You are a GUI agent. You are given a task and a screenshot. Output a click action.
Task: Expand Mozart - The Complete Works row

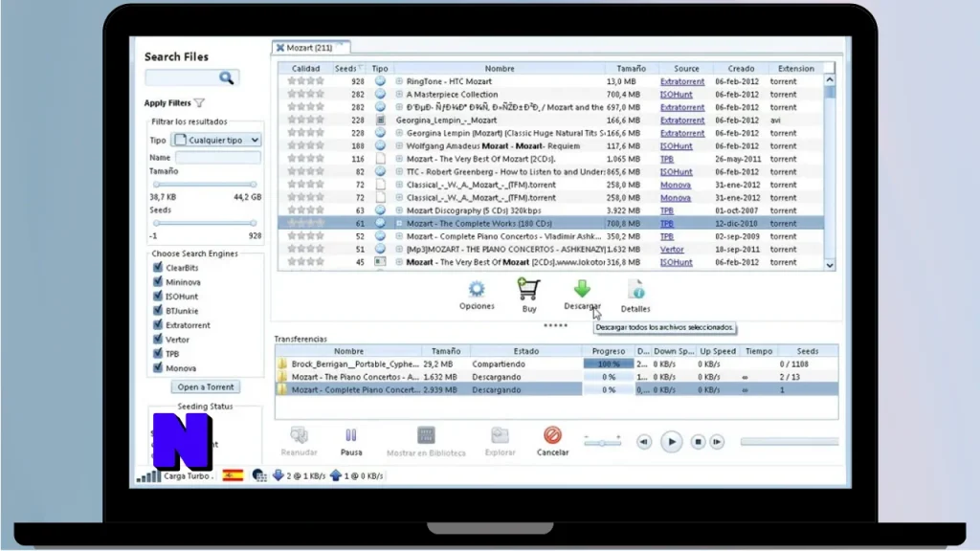(x=399, y=223)
